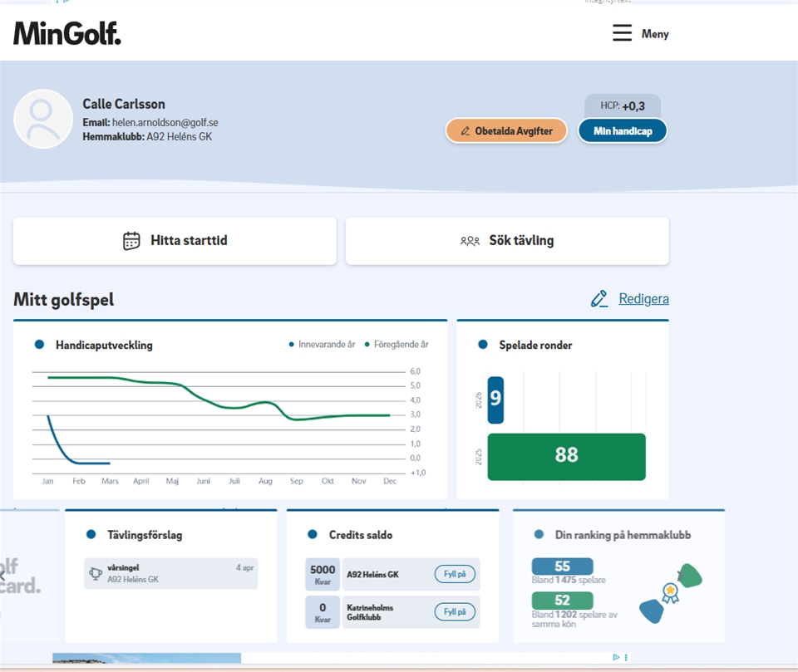
Task: Select the blue 2026 bar showing 9
Action: (495, 400)
